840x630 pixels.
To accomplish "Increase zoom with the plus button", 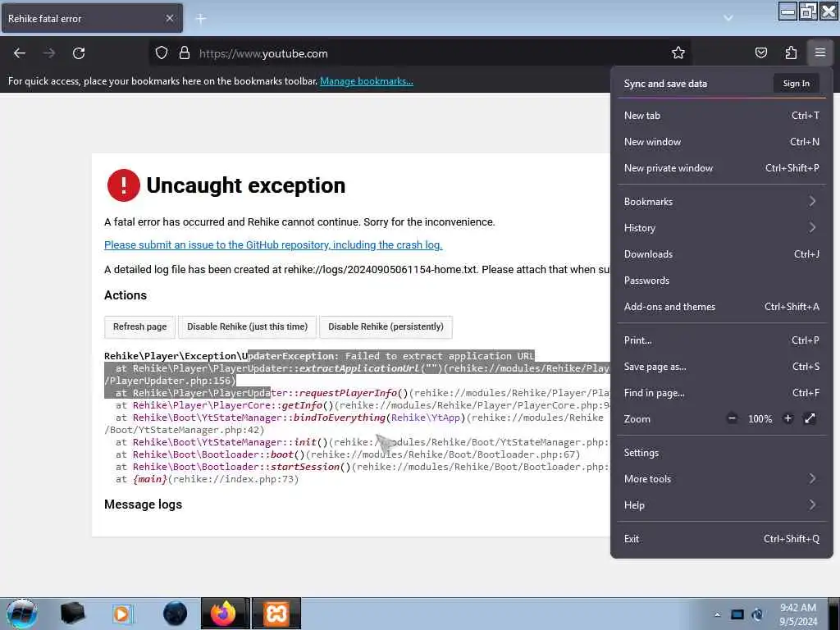I will [x=787, y=418].
